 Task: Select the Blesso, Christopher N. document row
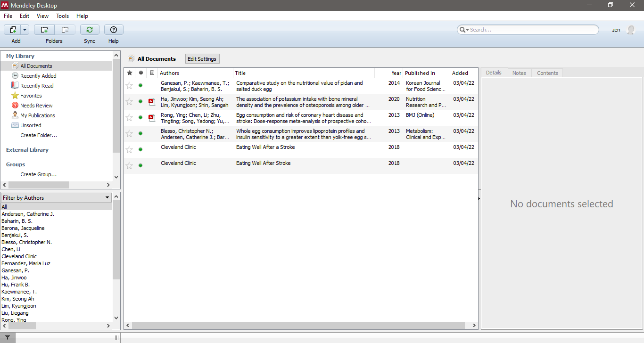(301, 134)
